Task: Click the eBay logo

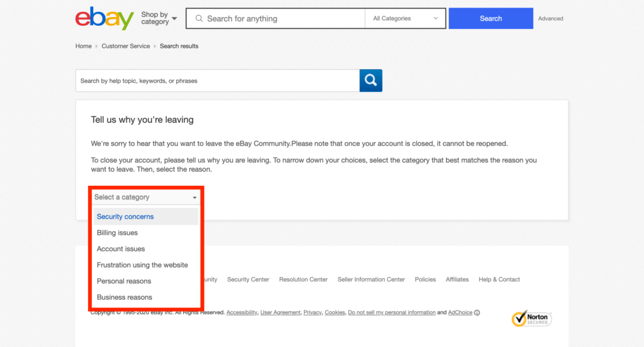Action: click(104, 19)
